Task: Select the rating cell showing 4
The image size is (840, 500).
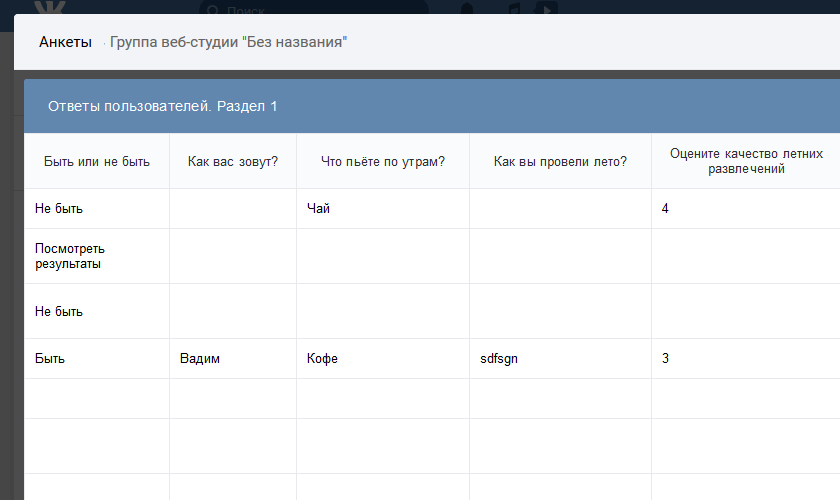Action: coord(746,208)
